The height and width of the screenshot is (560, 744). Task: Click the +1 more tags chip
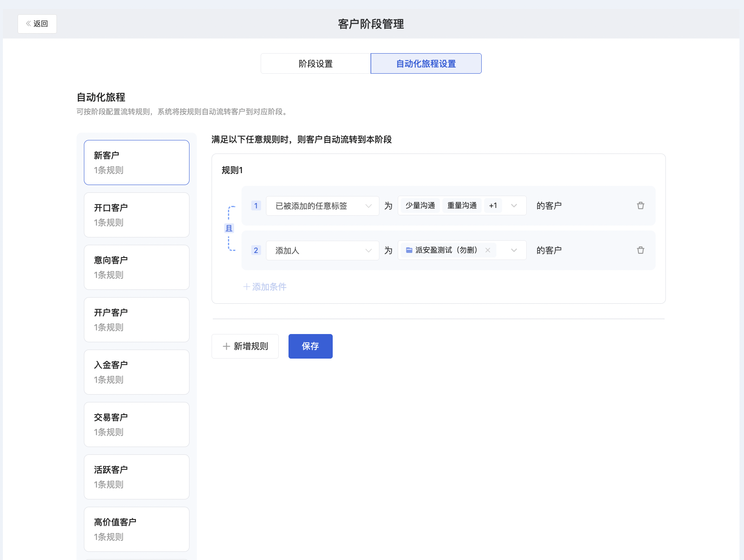coord(493,205)
